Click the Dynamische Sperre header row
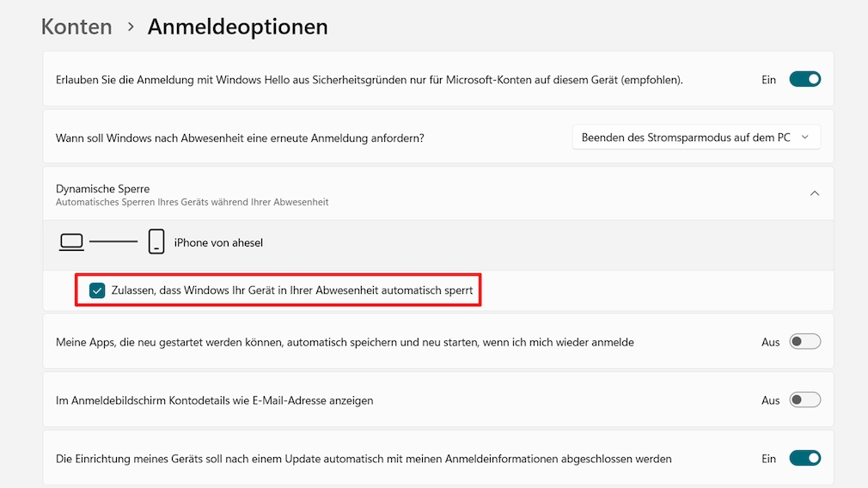Viewport: 868px width, 488px height. pyautogui.click(x=438, y=193)
